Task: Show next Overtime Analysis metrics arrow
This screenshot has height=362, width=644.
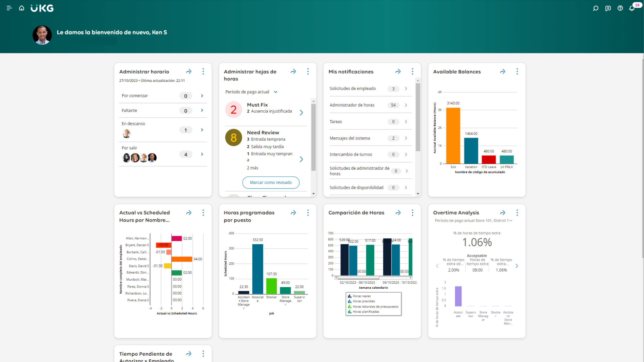Action: (517, 266)
